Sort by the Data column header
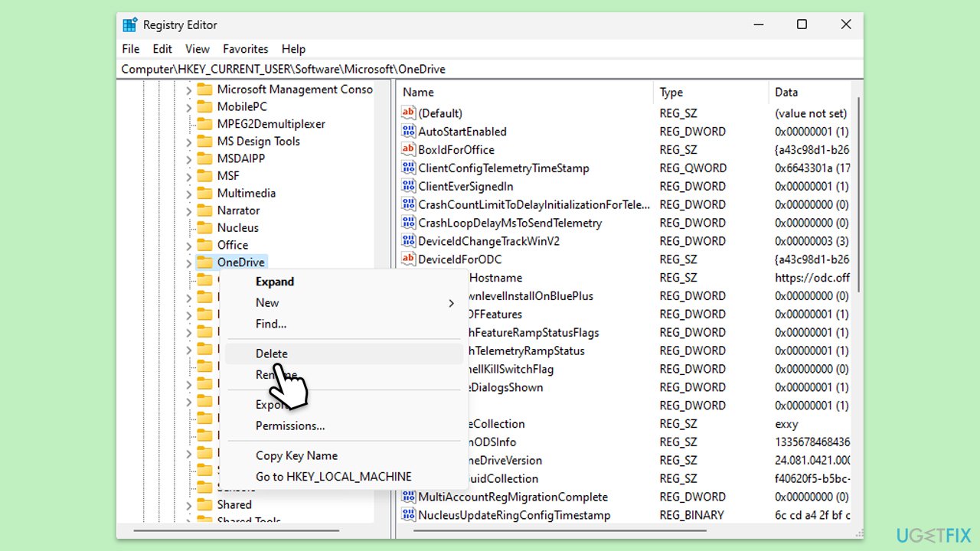This screenshot has height=551, width=980. tap(808, 92)
